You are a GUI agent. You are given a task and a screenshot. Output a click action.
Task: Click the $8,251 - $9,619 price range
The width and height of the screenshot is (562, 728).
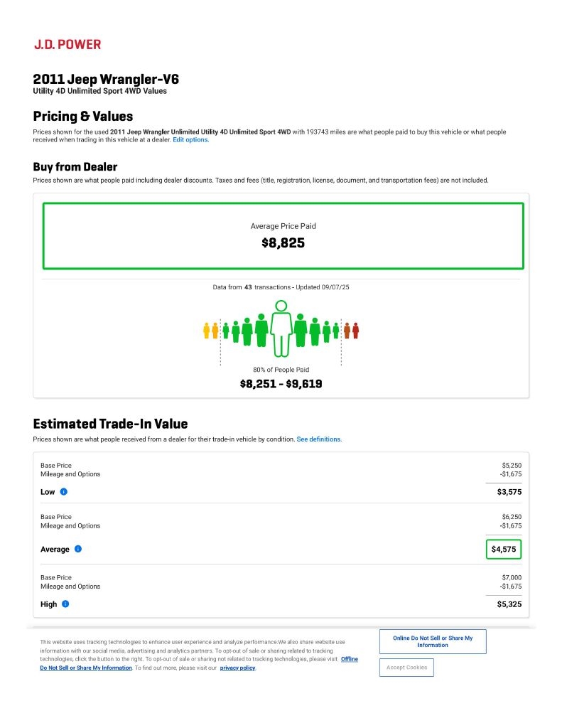point(281,384)
